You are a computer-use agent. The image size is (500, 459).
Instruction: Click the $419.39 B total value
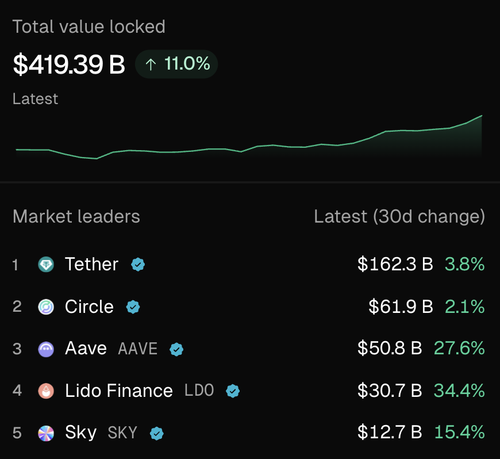(69, 64)
